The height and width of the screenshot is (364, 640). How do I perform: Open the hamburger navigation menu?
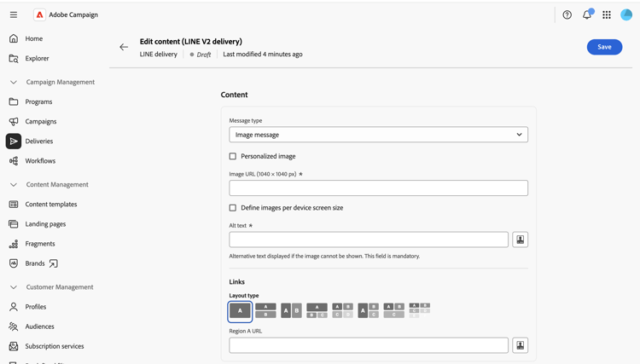[14, 14]
